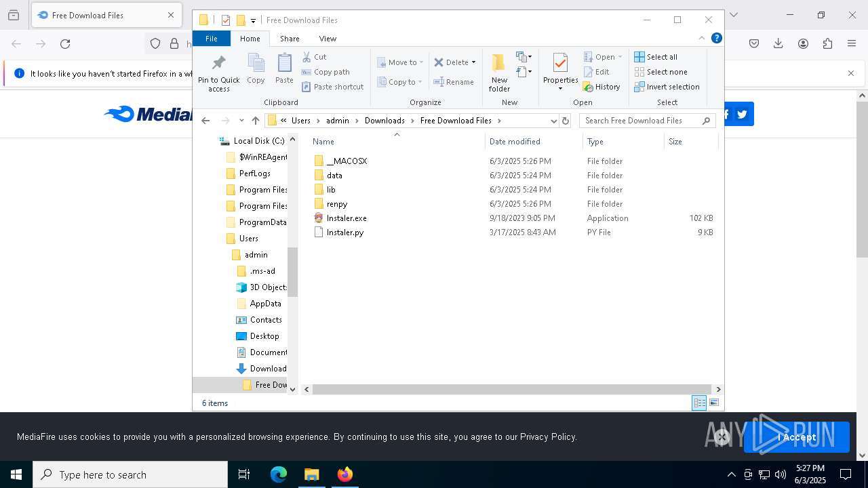
Task: Navigate back in Explorer
Action: [206, 121]
